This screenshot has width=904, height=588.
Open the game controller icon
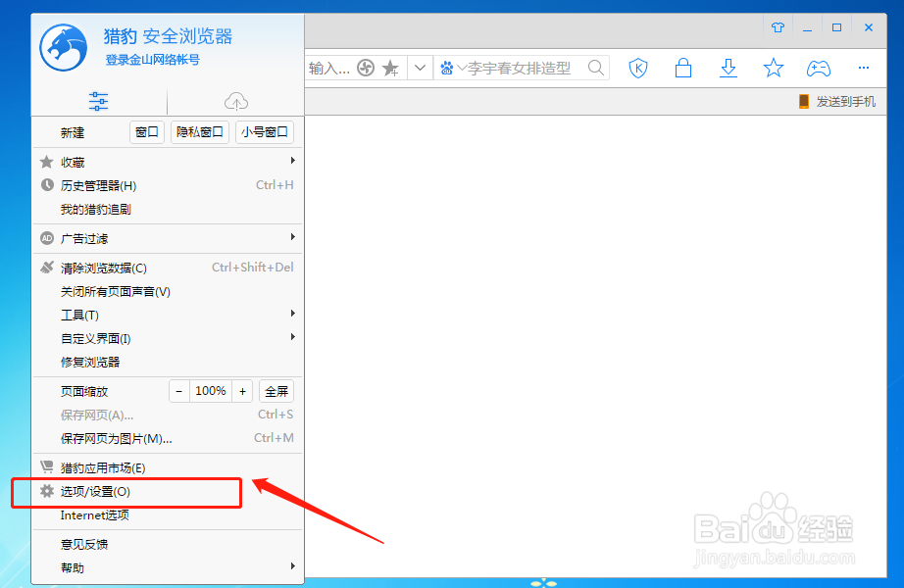tap(818, 69)
